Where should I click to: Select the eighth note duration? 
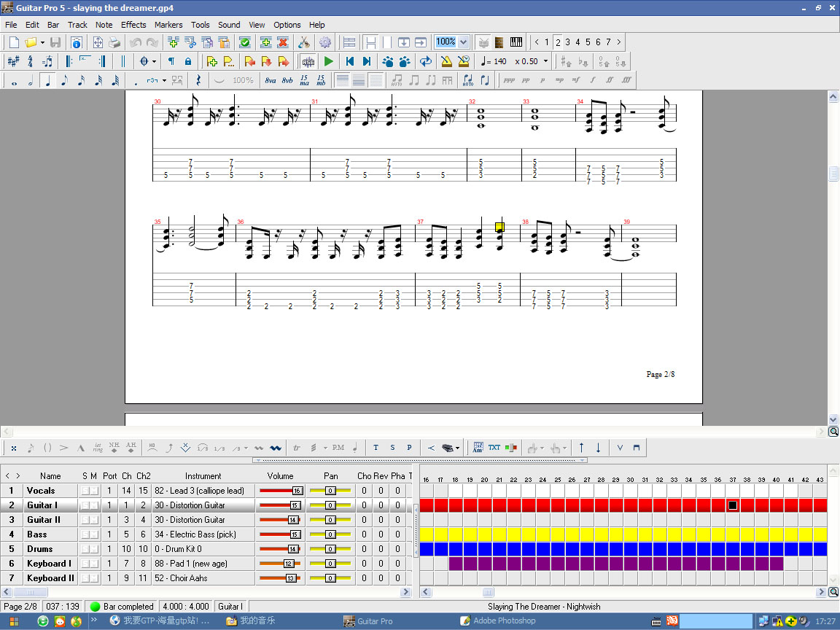(64, 80)
